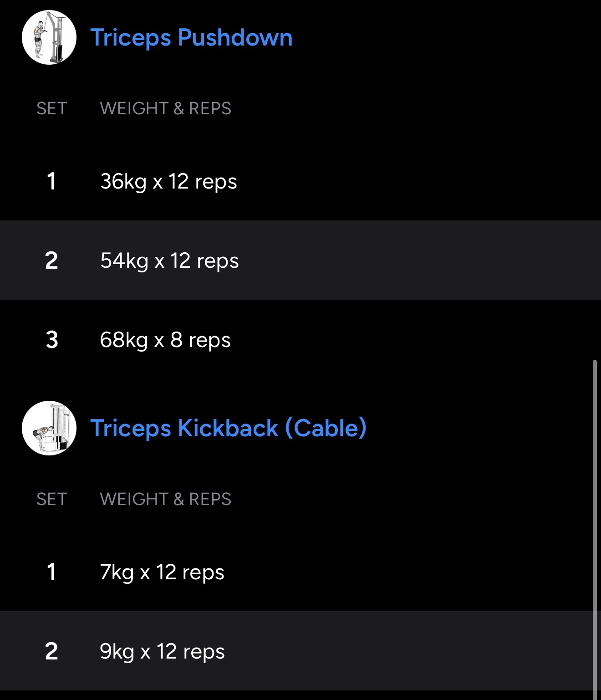Select the 9kg x 12 reps entry
The height and width of the screenshot is (700, 601).
pos(162,651)
